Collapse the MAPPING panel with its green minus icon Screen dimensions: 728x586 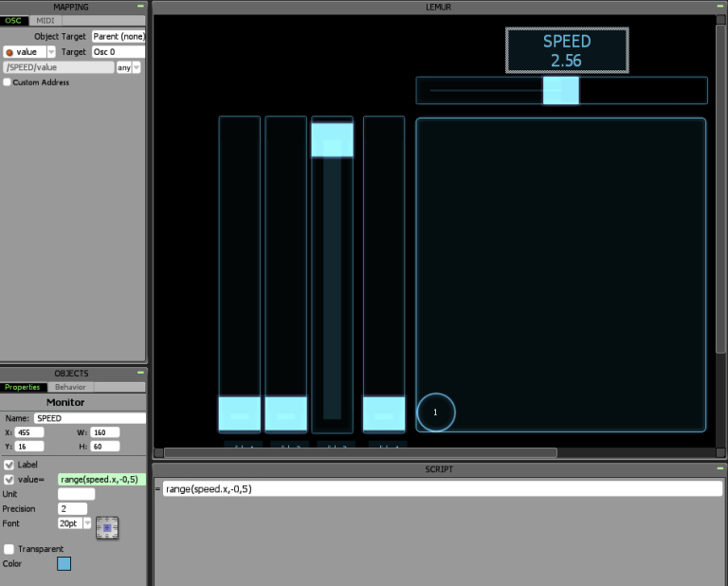click(x=140, y=7)
